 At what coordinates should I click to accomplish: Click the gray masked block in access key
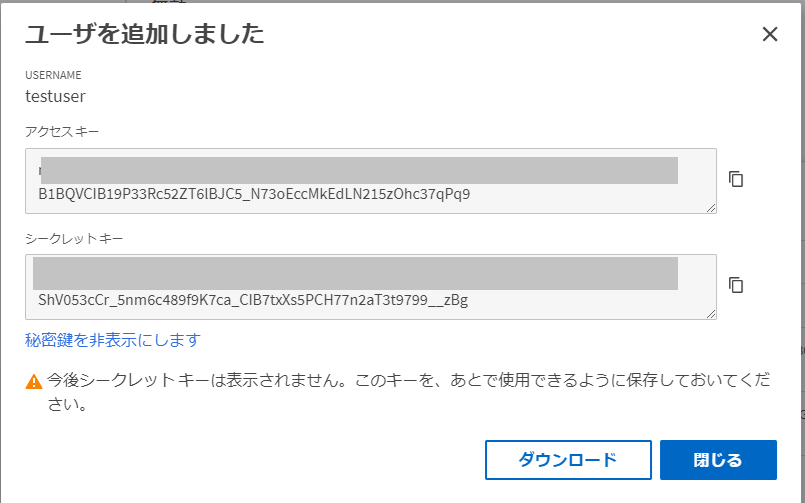[x=359, y=170]
